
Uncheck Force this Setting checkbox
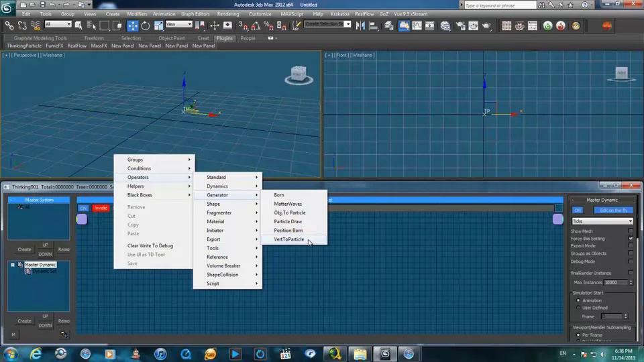(631, 238)
